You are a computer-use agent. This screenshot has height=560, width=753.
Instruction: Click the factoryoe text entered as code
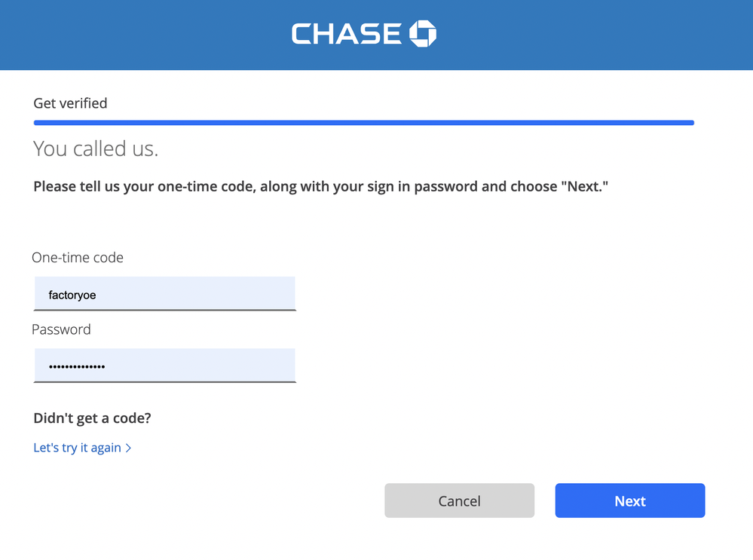pos(72,295)
